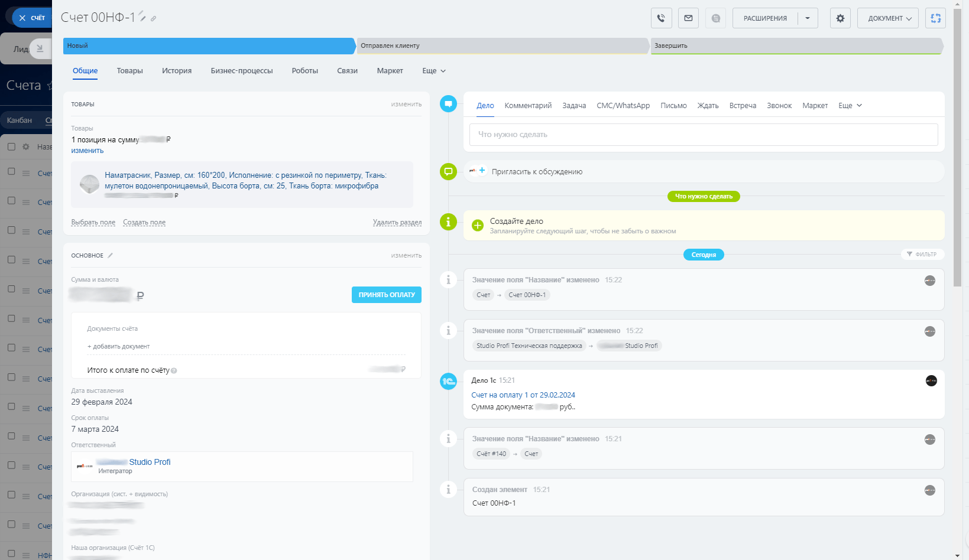
Task: Click product thumbnail of Наматрасник
Action: point(89,184)
